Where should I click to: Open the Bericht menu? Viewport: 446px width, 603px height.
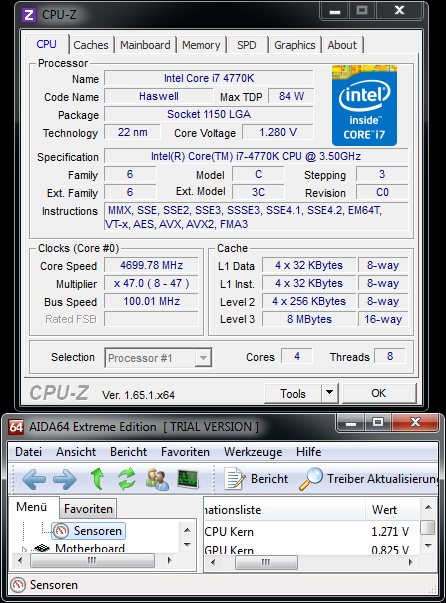click(x=128, y=451)
